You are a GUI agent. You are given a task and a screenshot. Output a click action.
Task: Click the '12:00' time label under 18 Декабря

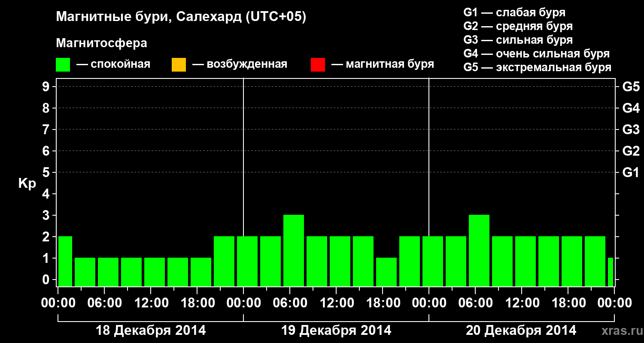[x=151, y=303]
